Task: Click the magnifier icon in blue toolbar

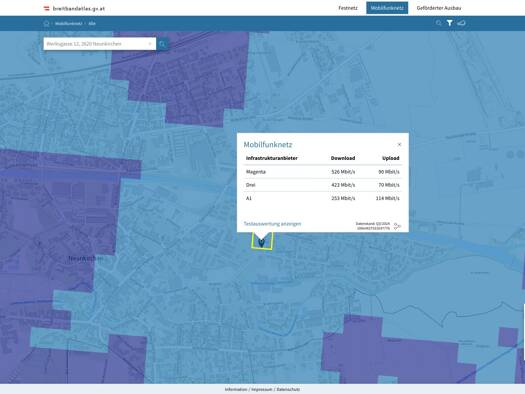Action: point(438,23)
